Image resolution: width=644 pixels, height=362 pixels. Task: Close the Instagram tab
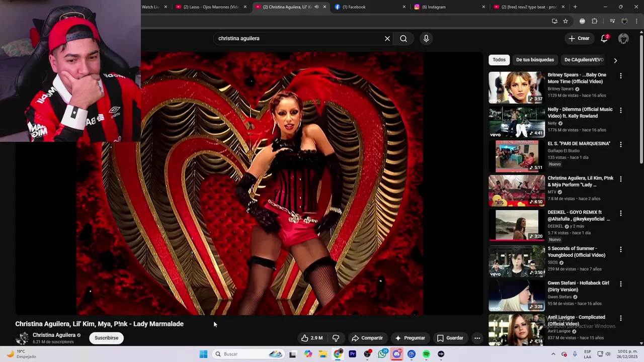pos(484,7)
